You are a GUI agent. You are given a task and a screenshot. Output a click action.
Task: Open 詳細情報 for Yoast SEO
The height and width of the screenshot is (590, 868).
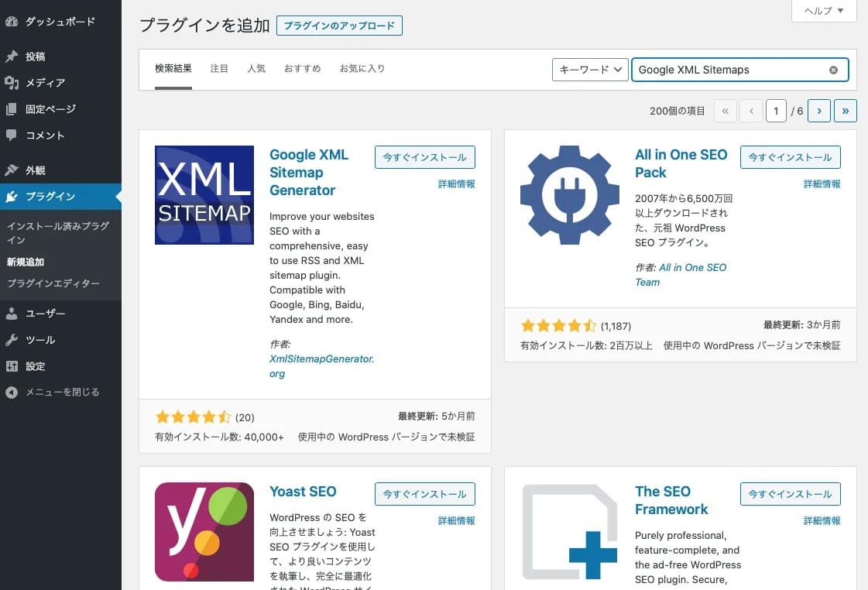(457, 521)
